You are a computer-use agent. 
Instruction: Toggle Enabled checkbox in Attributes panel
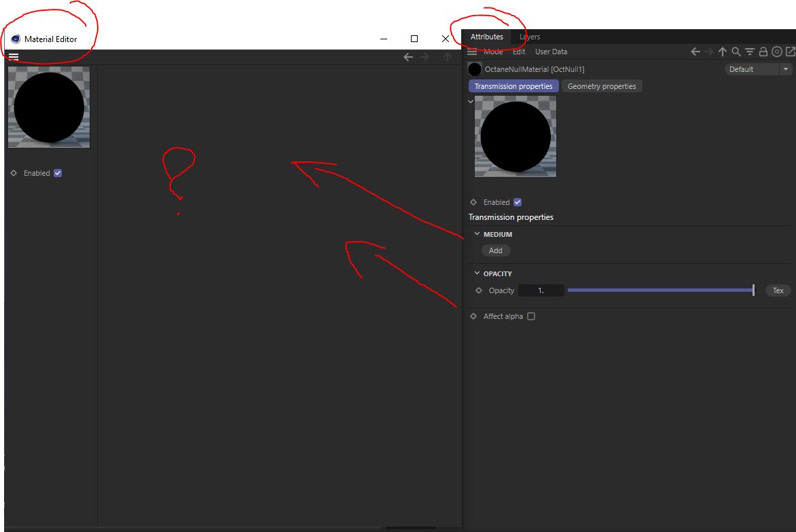[x=518, y=202]
